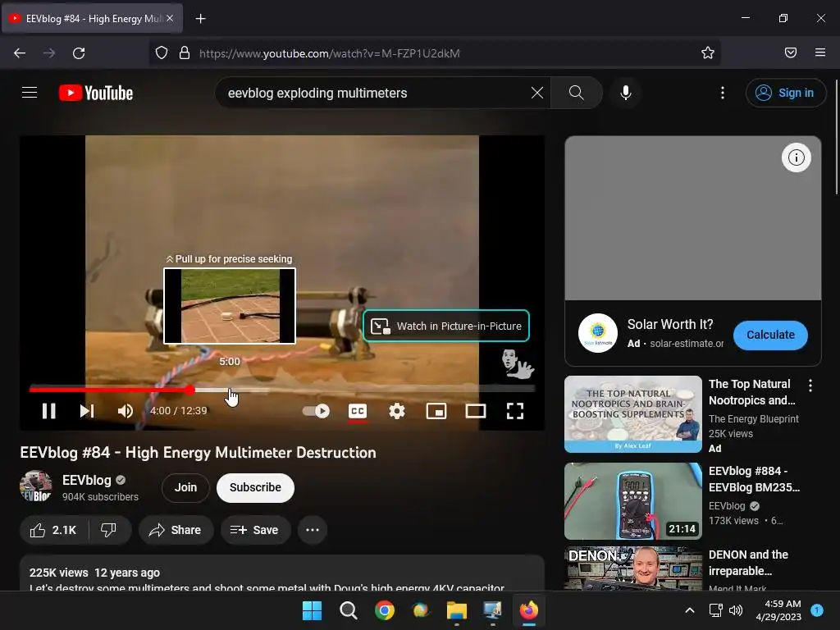Open the EEVblog channel name link
The height and width of the screenshot is (630, 840).
point(86,480)
